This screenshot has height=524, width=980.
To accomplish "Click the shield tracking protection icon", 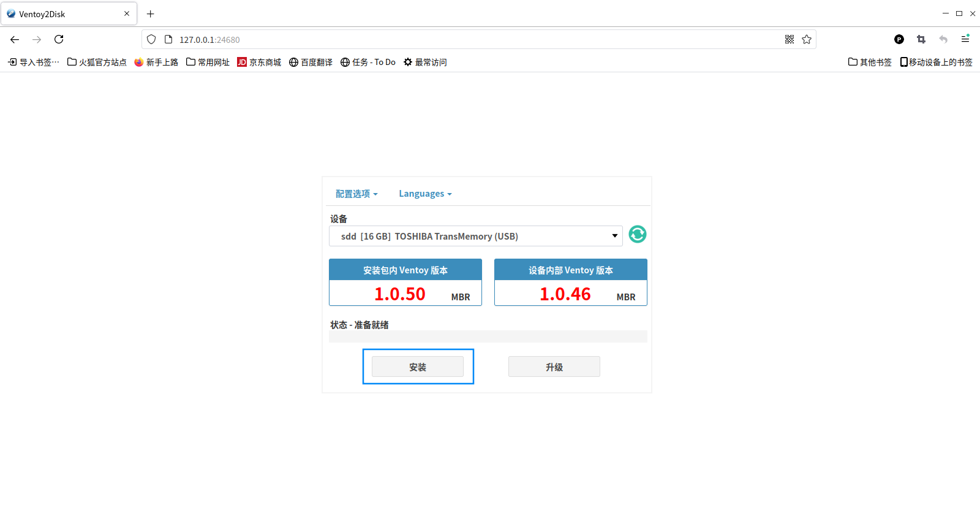I will click(x=151, y=39).
